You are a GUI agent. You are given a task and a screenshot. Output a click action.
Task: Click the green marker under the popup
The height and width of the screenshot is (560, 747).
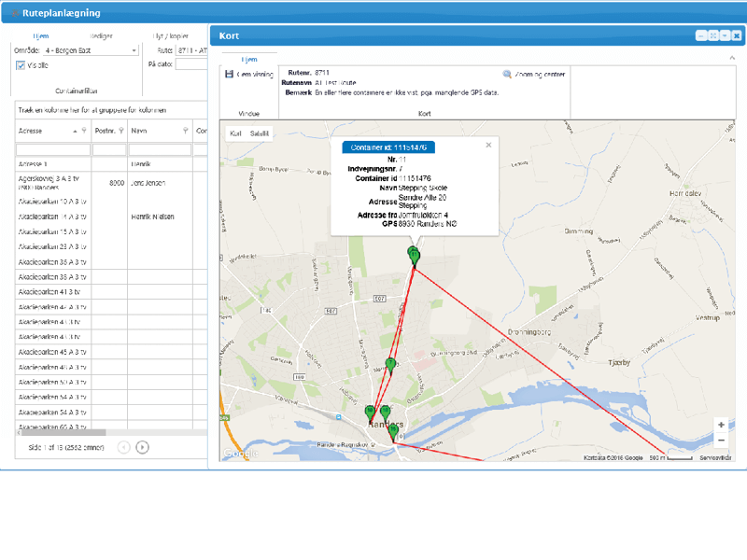tap(414, 254)
